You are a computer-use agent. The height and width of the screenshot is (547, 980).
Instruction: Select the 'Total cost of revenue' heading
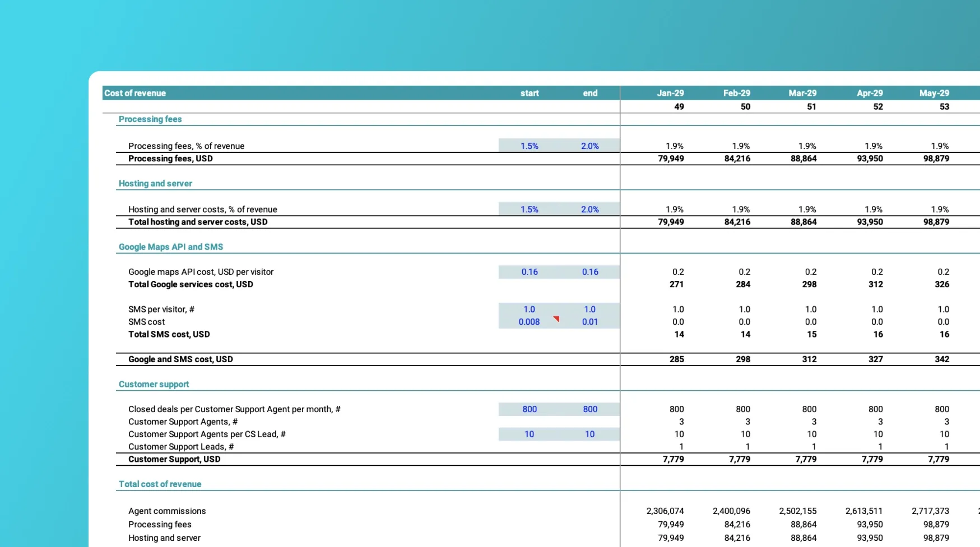[160, 484]
